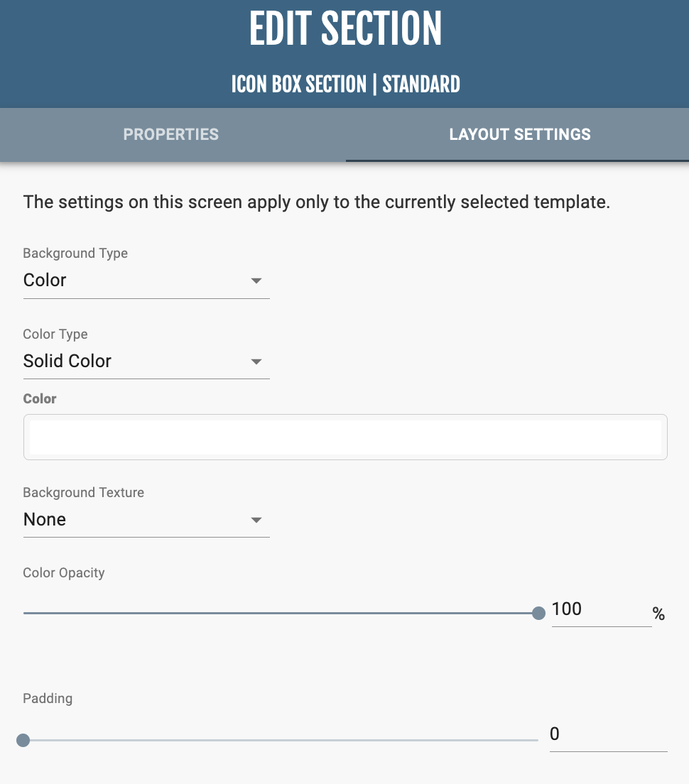Click the Padding slider handle
The image size is (689, 784).
(23, 741)
